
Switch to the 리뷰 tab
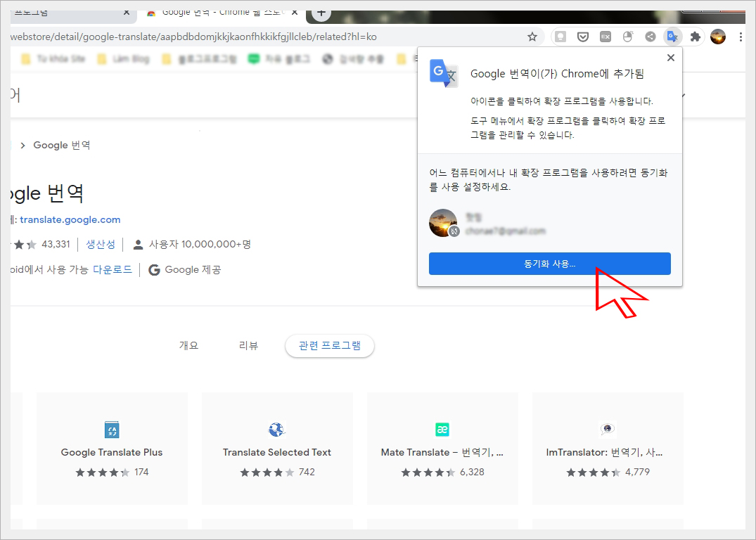coord(249,346)
